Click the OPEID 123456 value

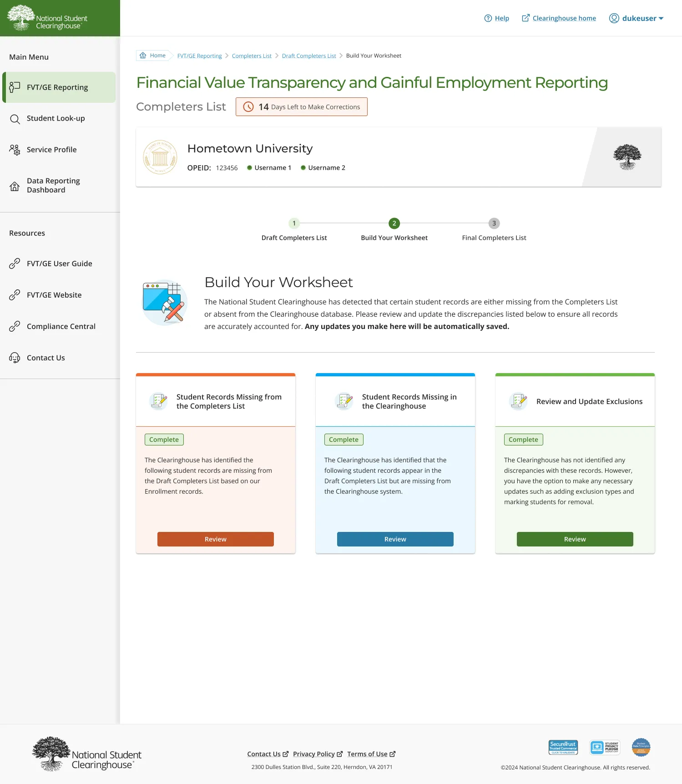(227, 168)
